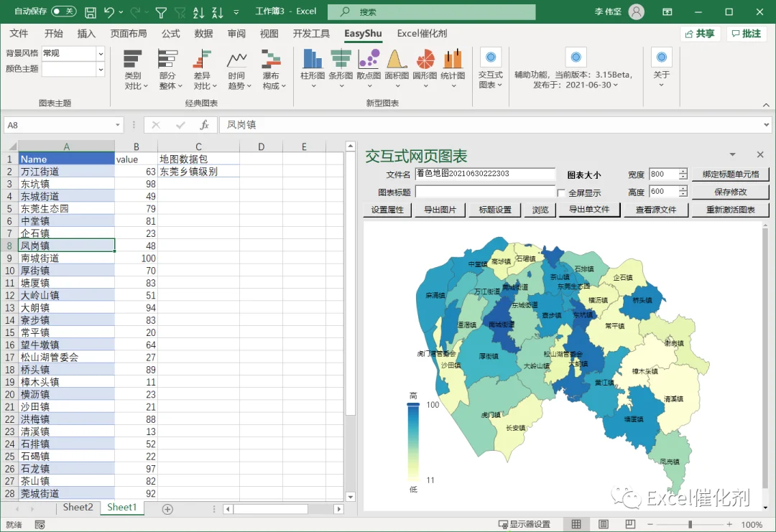Viewport: 776px width, 532px height.
Task: Expand the 颜色主题 dropdown
Action: pos(101,69)
